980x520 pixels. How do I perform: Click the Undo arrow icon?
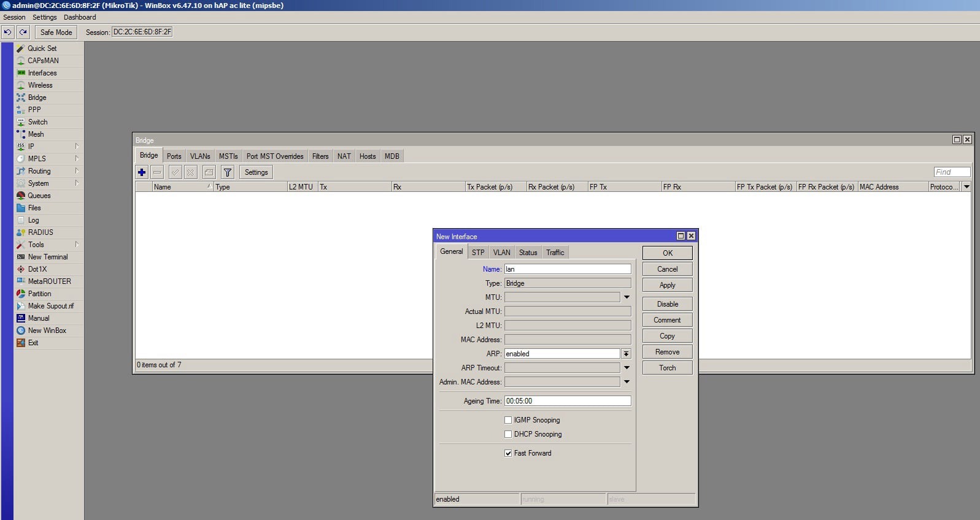[8, 32]
